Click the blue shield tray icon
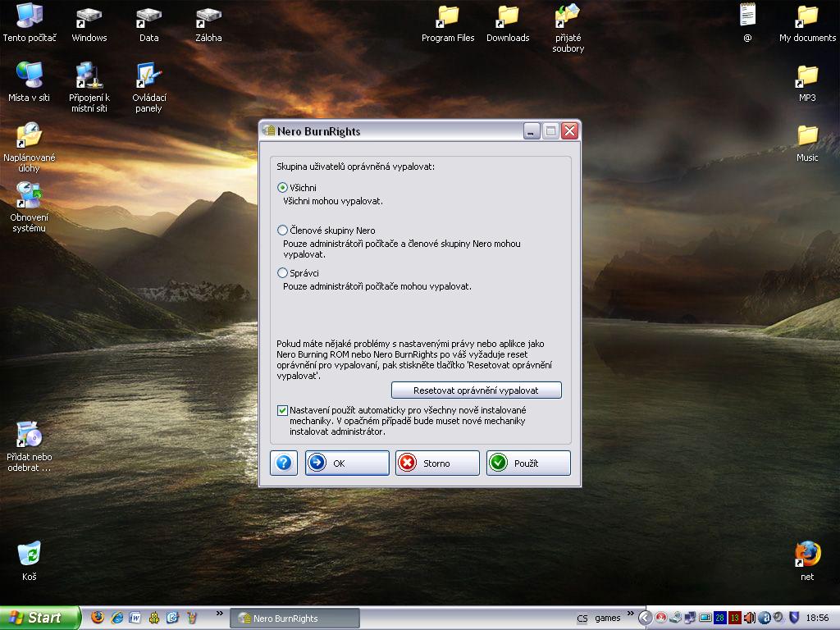 794,618
